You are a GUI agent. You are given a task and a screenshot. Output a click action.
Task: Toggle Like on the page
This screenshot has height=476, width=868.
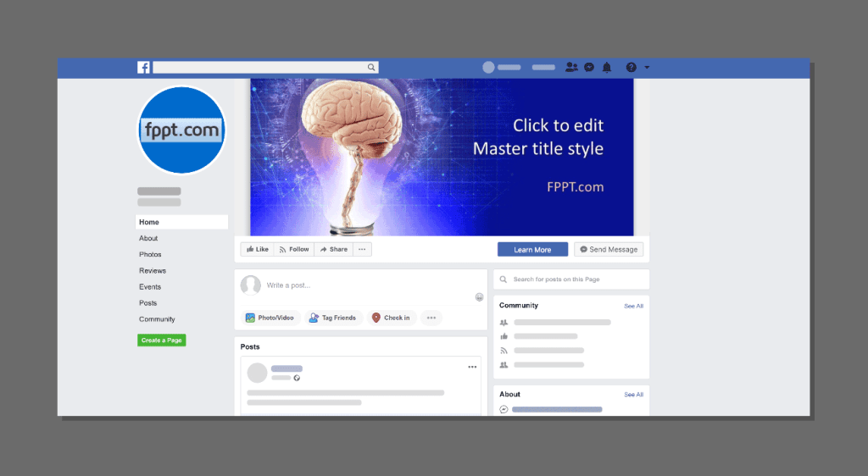(x=257, y=249)
